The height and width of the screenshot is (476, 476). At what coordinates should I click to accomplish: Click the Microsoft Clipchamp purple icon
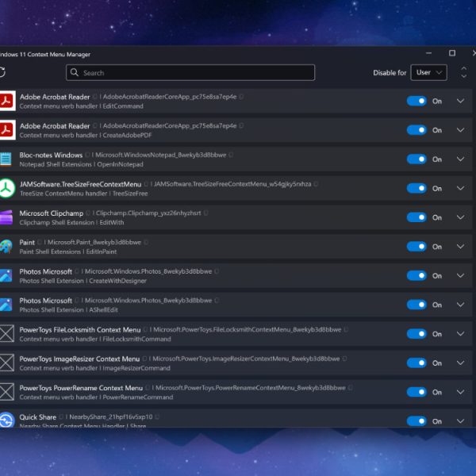(x=6, y=217)
